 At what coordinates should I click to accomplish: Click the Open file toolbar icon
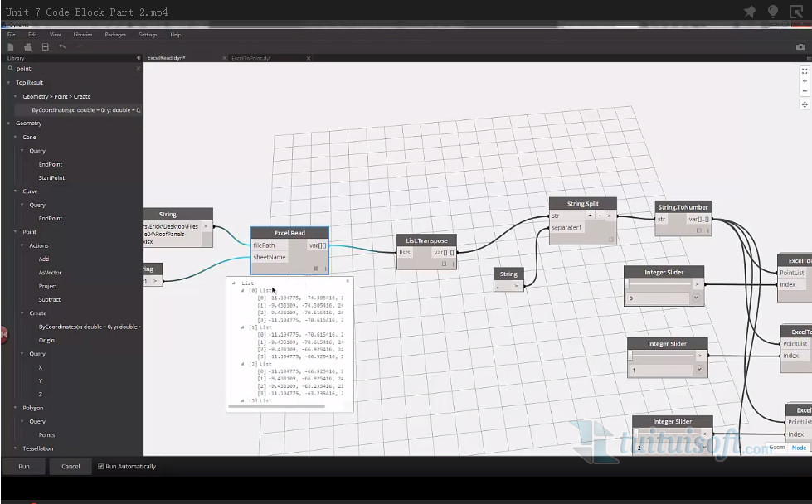tap(27, 47)
